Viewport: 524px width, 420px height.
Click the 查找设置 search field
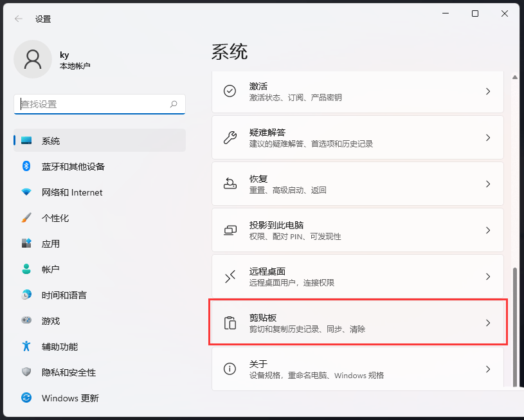point(100,104)
